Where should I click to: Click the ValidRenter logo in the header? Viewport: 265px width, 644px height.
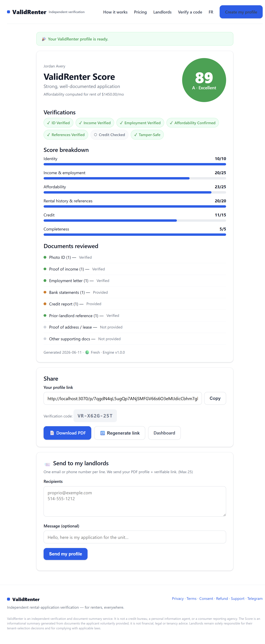pyautogui.click(x=27, y=12)
